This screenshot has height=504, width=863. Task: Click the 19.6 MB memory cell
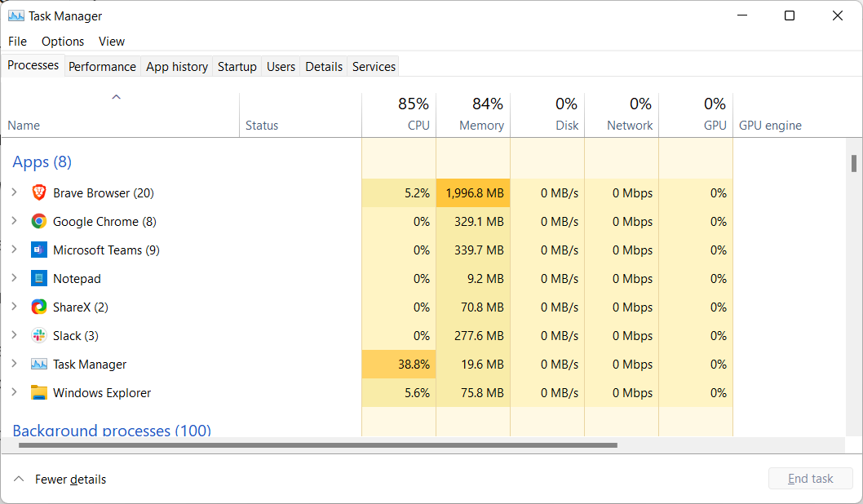pyautogui.click(x=473, y=365)
